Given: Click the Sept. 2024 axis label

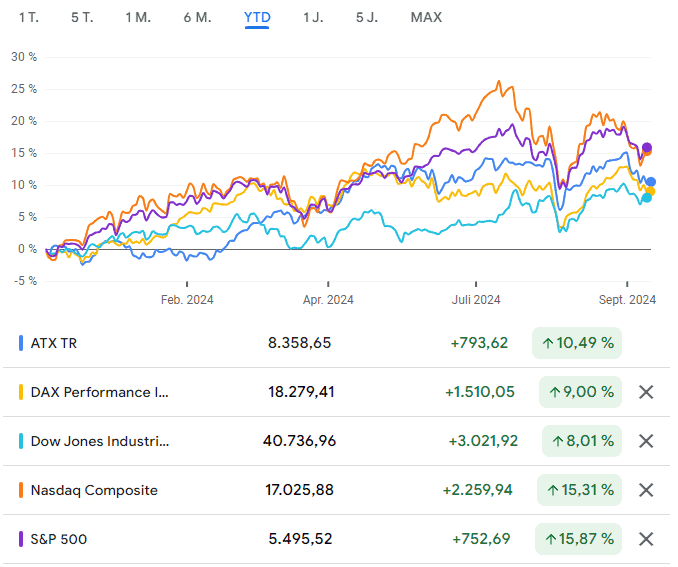Looking at the screenshot, I should (627, 300).
